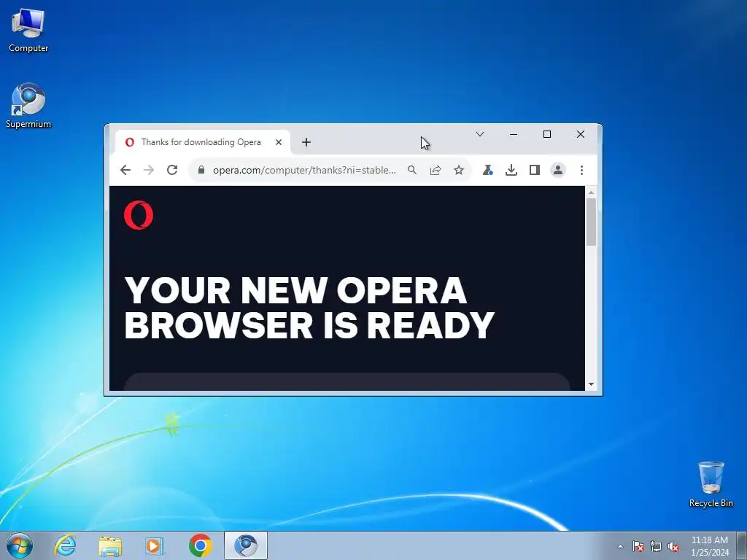This screenshot has height=560, width=747.
Task: Click the YOUR NEW OPERA BROWSER heading
Action: [x=309, y=308]
